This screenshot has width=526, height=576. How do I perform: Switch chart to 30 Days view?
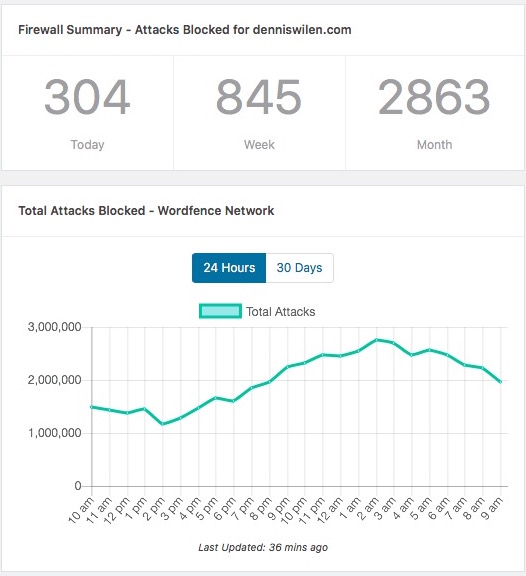tap(299, 268)
